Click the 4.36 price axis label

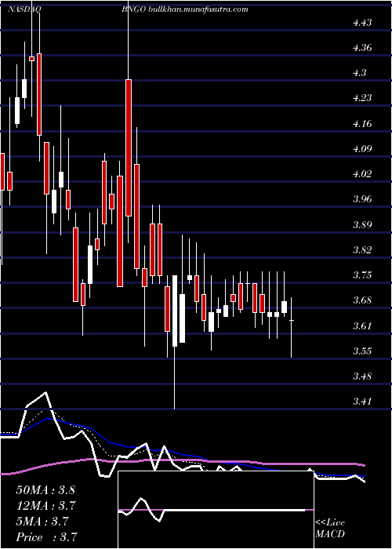tap(362, 48)
